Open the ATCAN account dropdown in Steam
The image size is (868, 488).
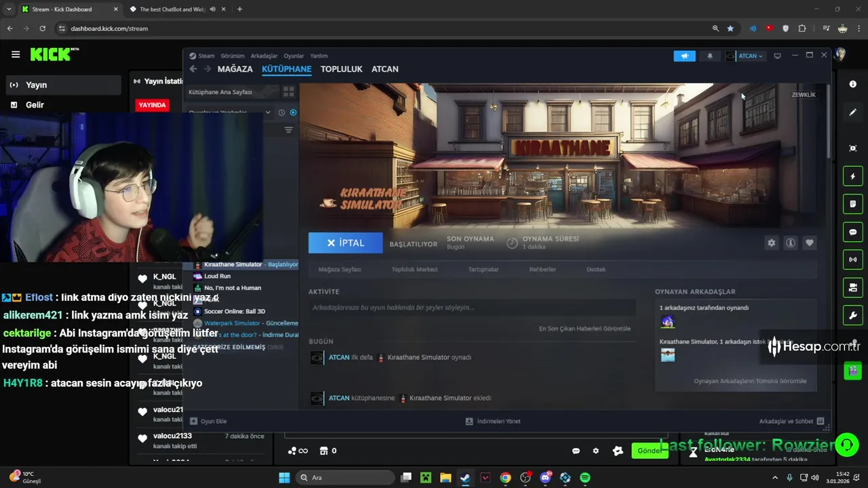point(745,56)
